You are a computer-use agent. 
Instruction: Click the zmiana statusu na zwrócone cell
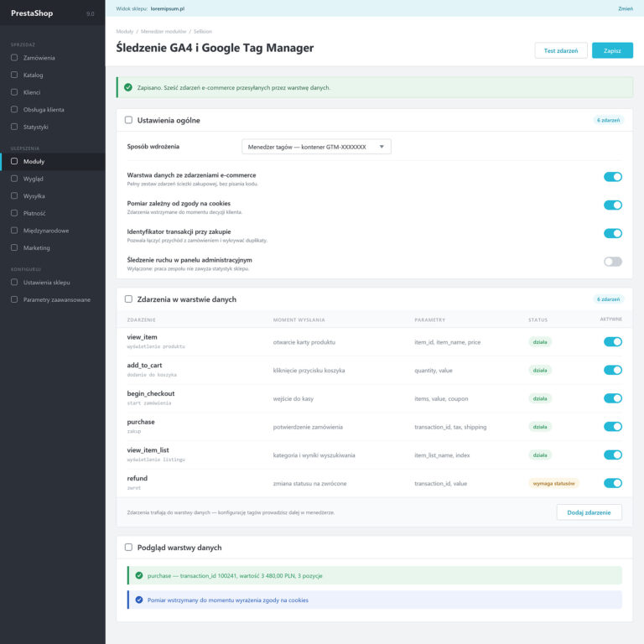pyautogui.click(x=309, y=483)
